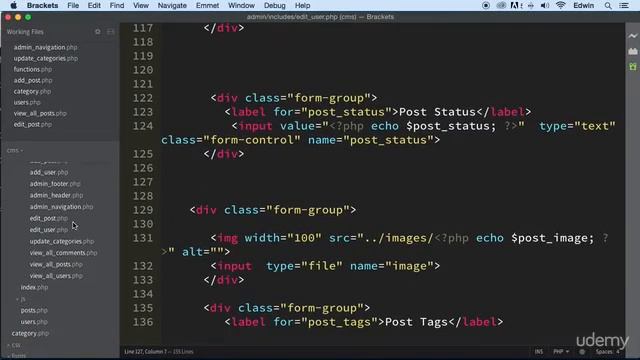640x360 pixels.
Task: Open the volume control in menu bar
Action: click(x=544, y=5)
